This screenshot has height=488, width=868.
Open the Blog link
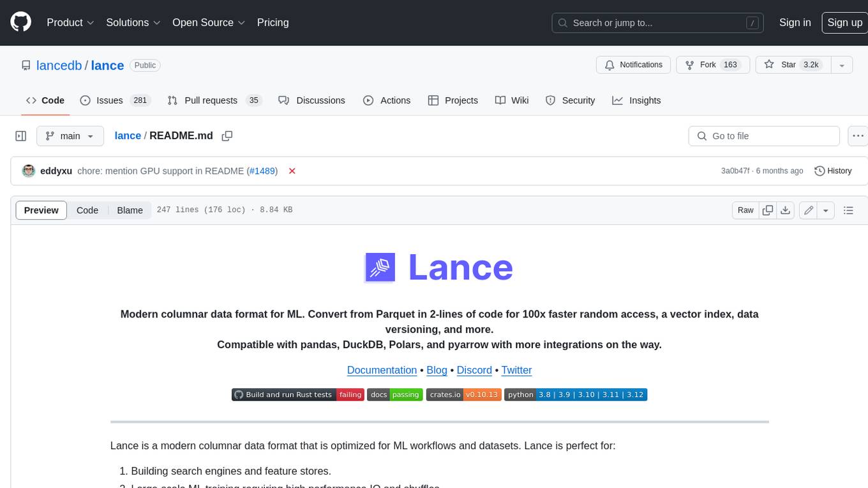pyautogui.click(x=437, y=370)
